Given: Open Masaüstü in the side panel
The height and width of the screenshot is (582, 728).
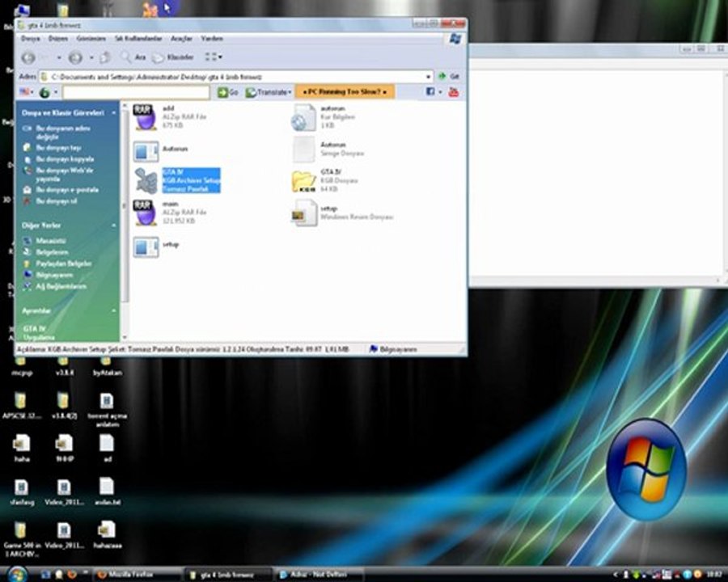Looking at the screenshot, I should pyautogui.click(x=51, y=241).
